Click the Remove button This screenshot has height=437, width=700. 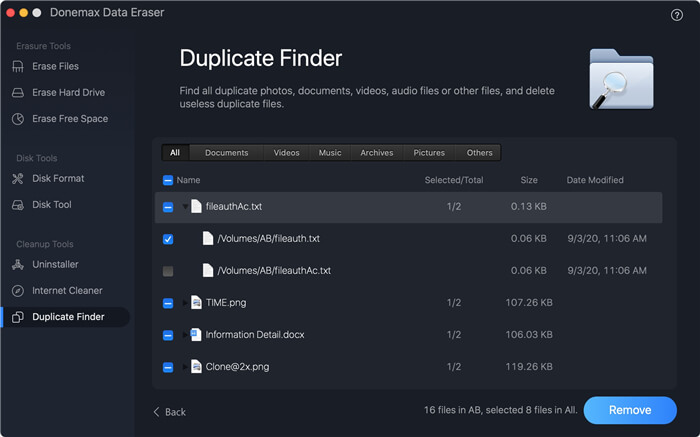coord(630,410)
